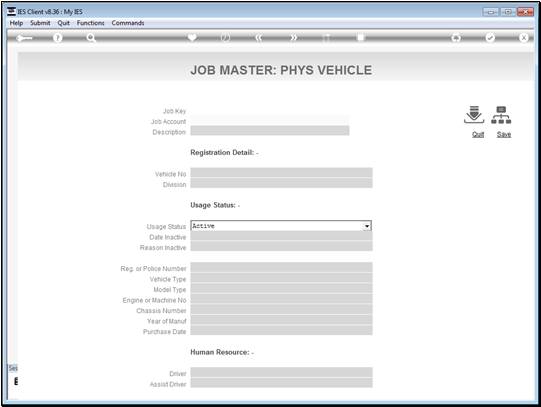The height and width of the screenshot is (407, 541).
Task: Select the Usage Status combo box showing Active
Action: 281,226
